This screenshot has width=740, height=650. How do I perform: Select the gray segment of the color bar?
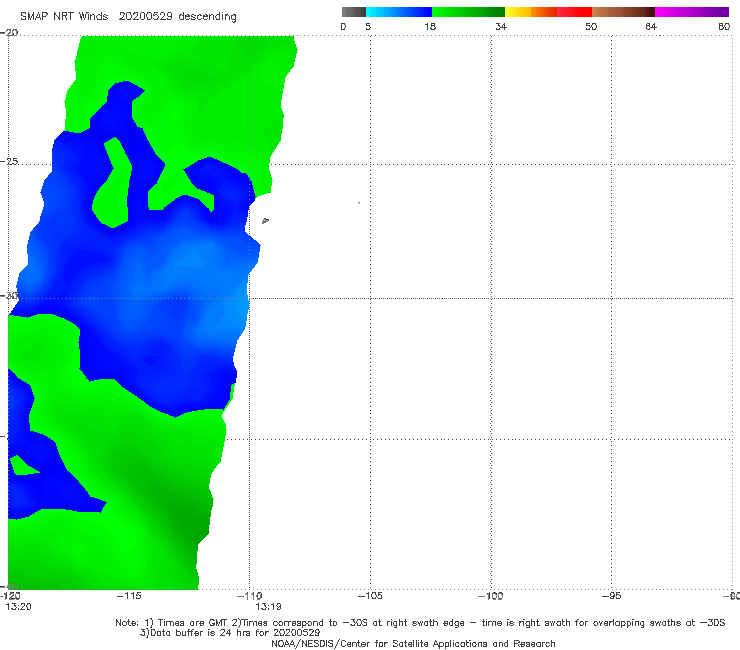click(353, 12)
